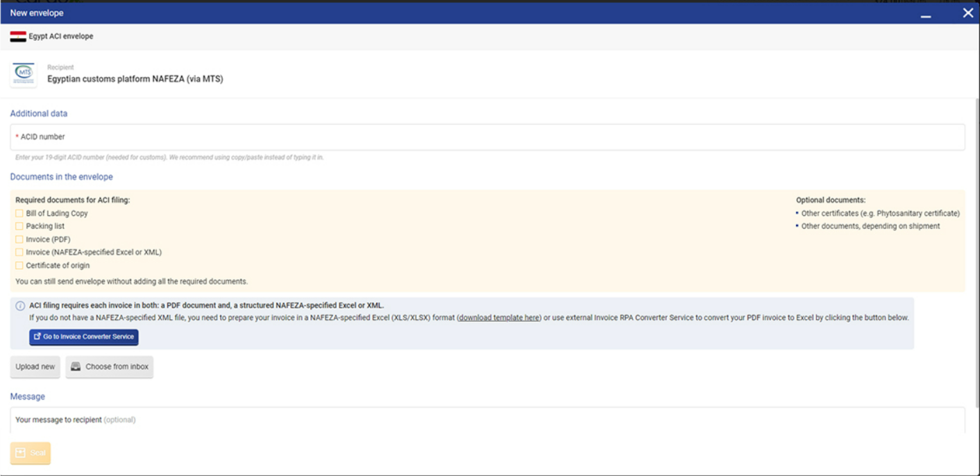This screenshot has height=476, width=980.
Task: Tick the Packing list checkbox
Action: (19, 226)
